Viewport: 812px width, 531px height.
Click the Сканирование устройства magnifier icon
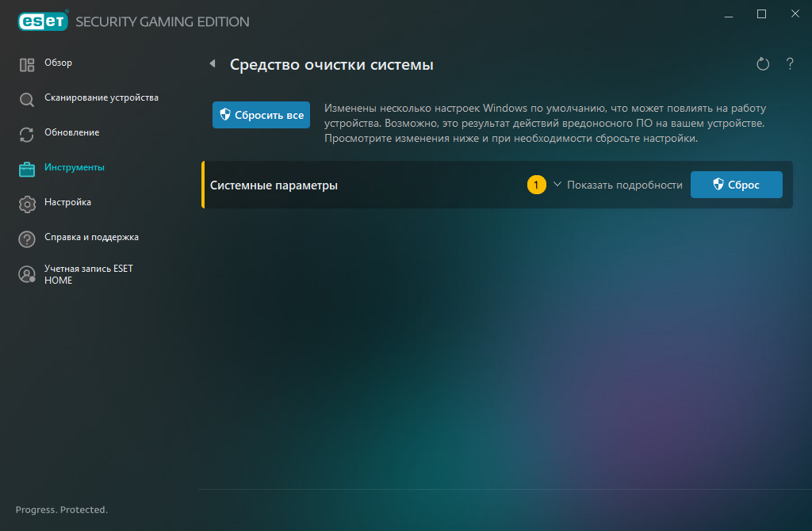pos(27,99)
